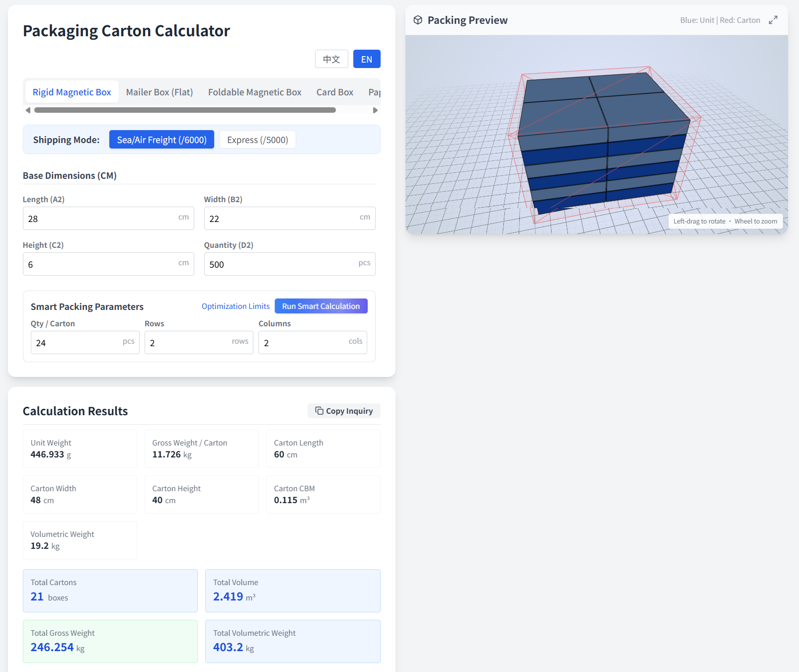
Task: Open the Optimization Limits link
Action: [236, 306]
